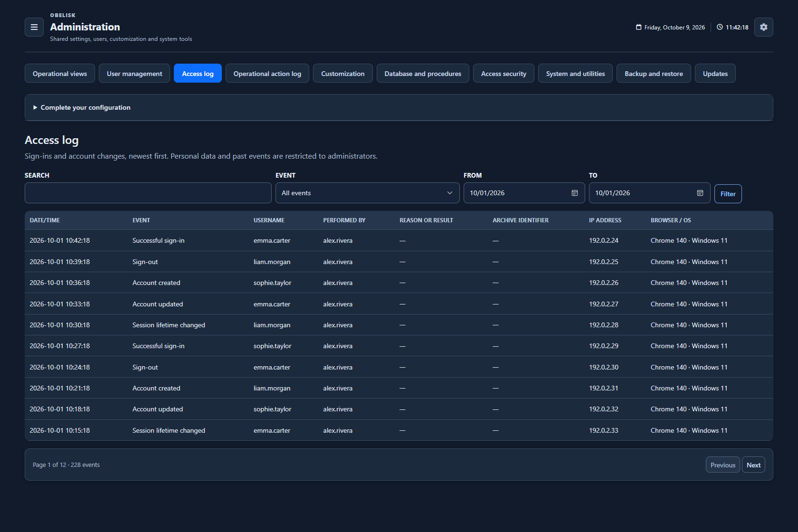Click the Date/Time column header
This screenshot has width=798, height=532.
pyautogui.click(x=45, y=220)
